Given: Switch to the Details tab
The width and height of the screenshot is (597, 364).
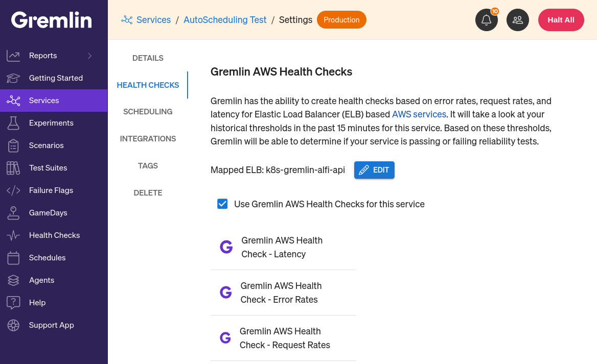Looking at the screenshot, I should click(x=148, y=58).
